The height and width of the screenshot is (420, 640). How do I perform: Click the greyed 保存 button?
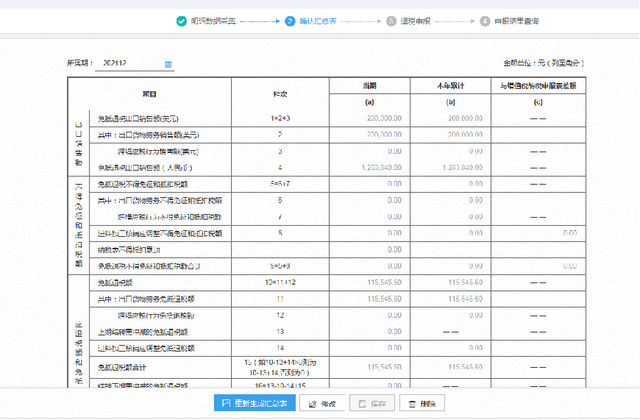click(x=372, y=403)
